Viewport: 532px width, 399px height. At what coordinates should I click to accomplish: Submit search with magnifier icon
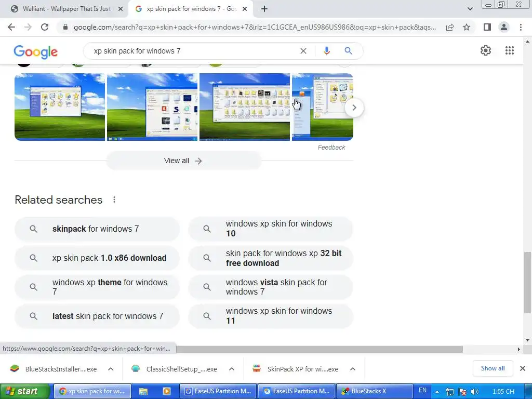[348, 51]
